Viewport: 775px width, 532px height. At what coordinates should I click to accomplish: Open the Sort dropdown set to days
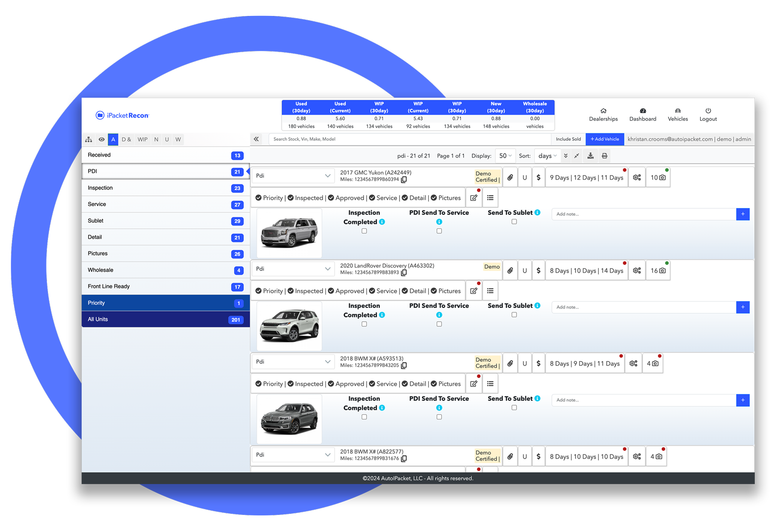tap(547, 156)
